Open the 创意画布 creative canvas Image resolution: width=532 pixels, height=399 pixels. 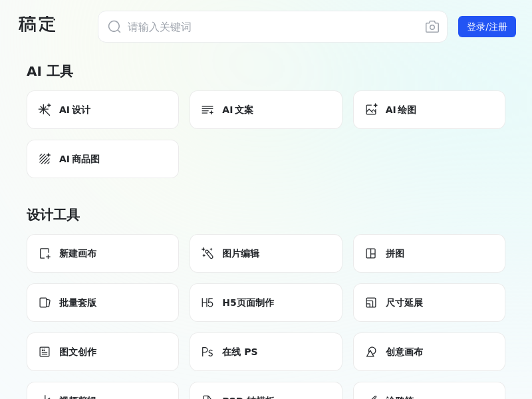(x=429, y=352)
